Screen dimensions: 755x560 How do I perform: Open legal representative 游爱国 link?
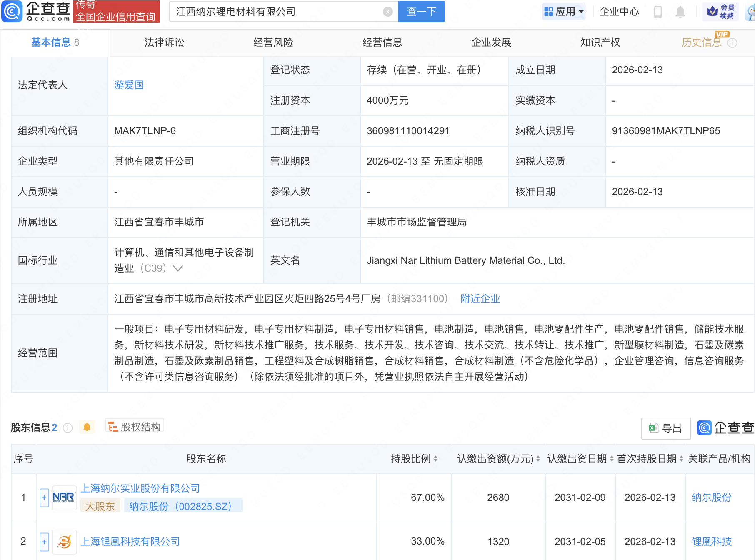pyautogui.click(x=129, y=85)
